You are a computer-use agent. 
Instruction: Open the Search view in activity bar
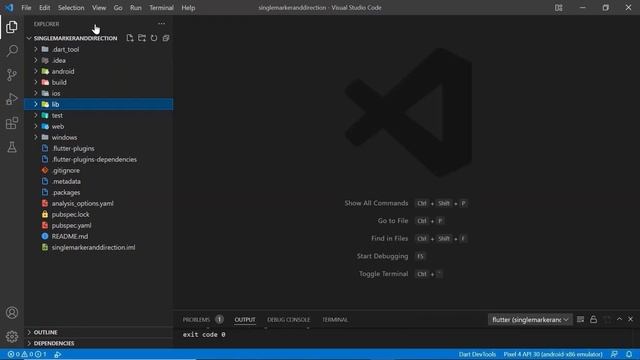click(x=12, y=51)
